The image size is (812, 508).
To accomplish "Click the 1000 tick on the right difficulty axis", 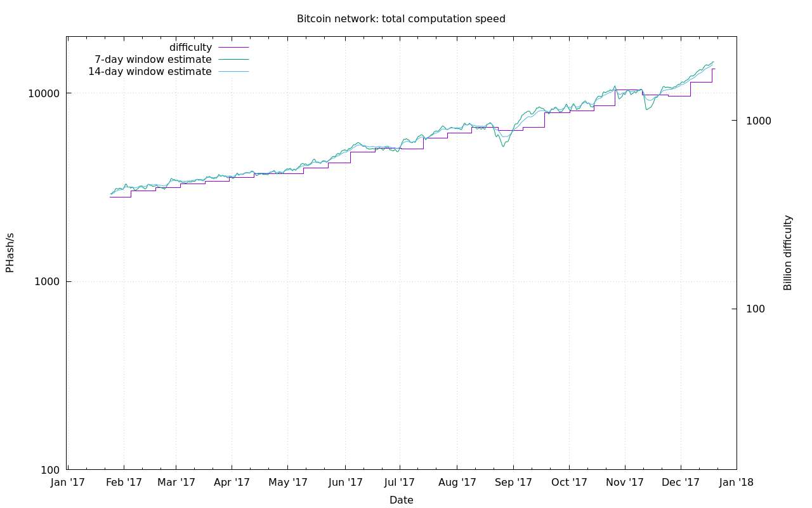I will tap(756, 121).
